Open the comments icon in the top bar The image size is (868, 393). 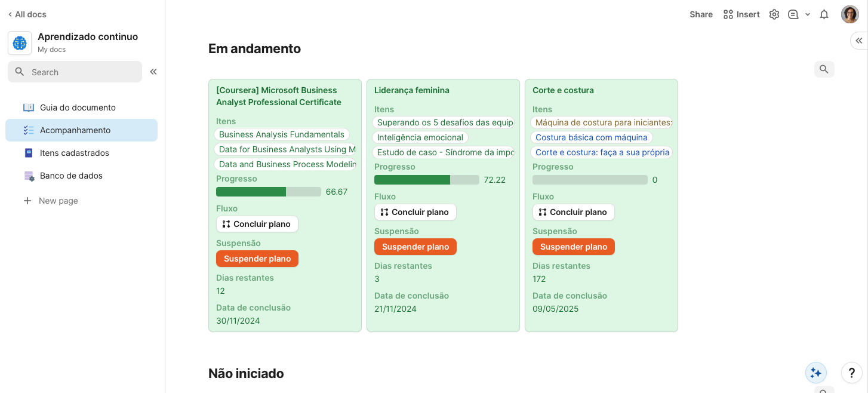[792, 14]
